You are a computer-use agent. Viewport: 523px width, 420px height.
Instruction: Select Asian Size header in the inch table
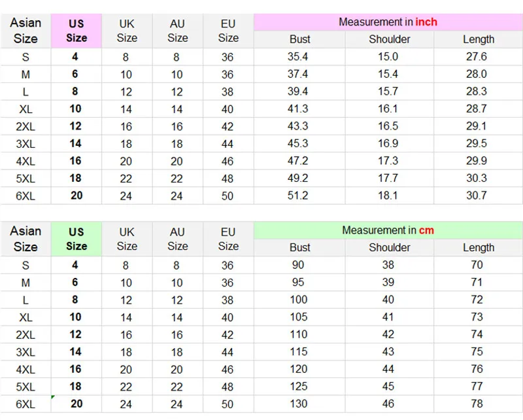coord(25,31)
